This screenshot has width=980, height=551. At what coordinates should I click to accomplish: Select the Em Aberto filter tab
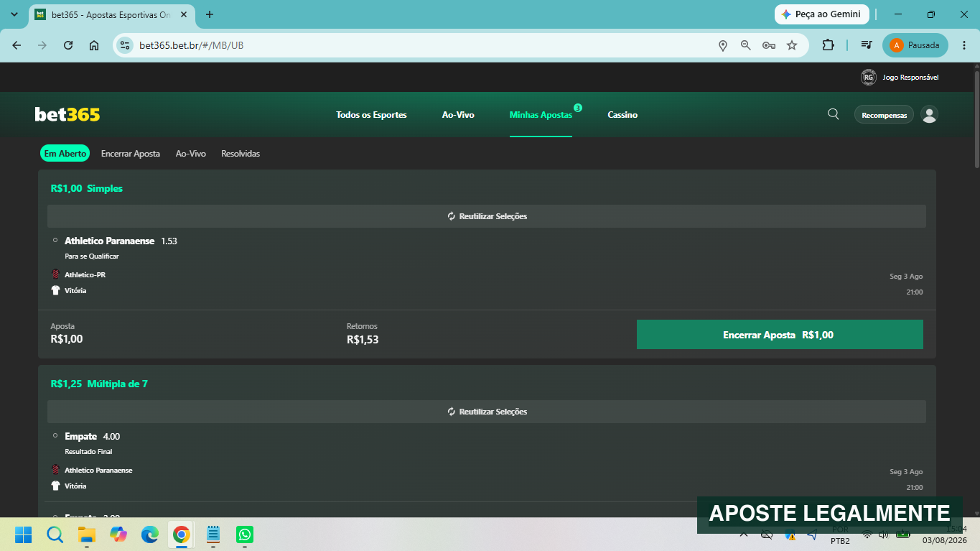pos(65,154)
